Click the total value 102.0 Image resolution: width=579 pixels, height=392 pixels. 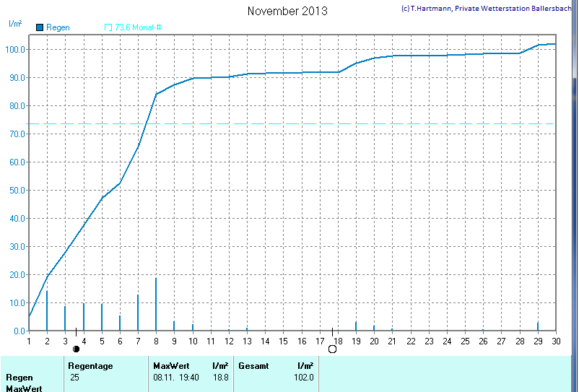click(x=304, y=378)
